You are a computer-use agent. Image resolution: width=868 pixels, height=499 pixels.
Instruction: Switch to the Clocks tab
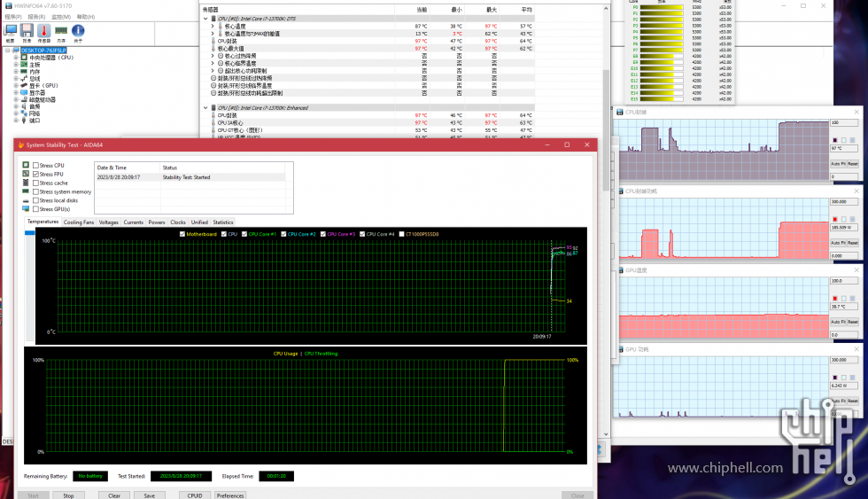tap(178, 222)
